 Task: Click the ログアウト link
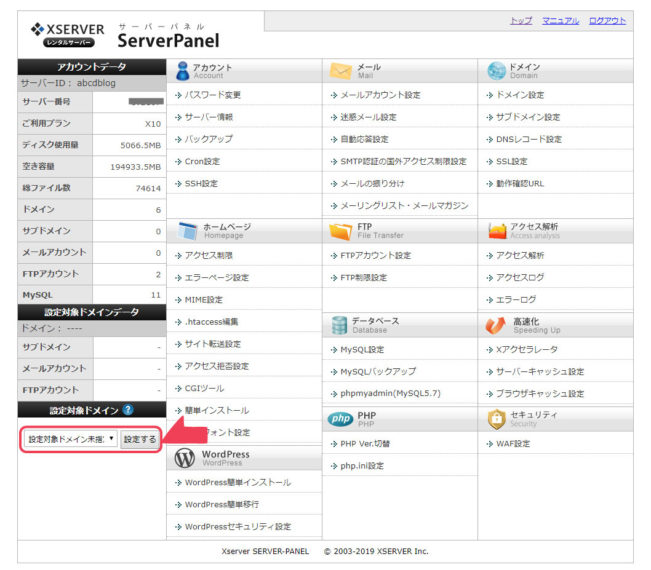tap(607, 20)
